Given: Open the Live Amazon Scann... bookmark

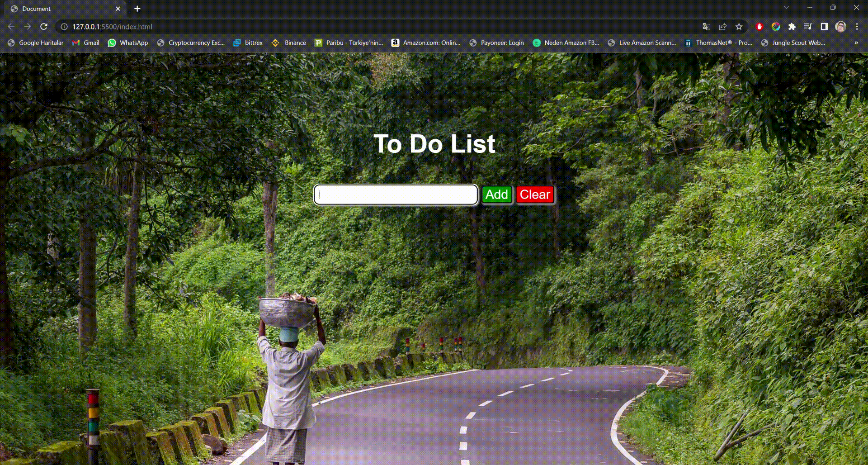Looking at the screenshot, I should (x=642, y=43).
